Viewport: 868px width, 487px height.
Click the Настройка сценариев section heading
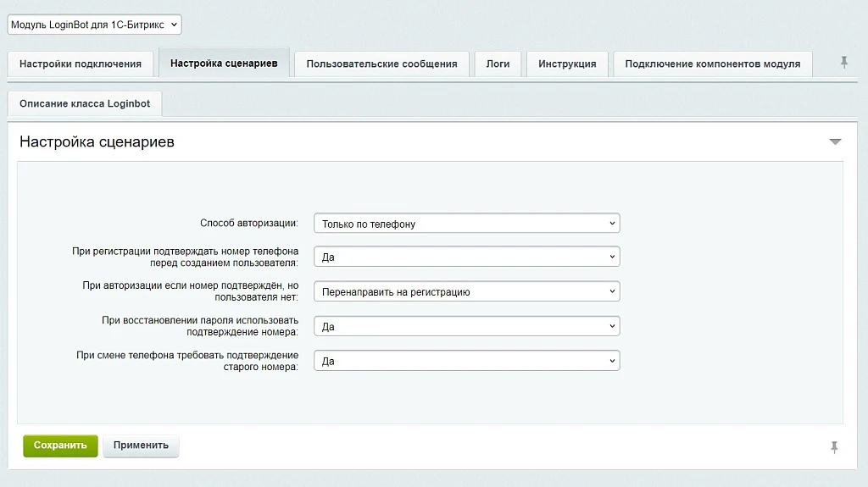click(x=97, y=141)
